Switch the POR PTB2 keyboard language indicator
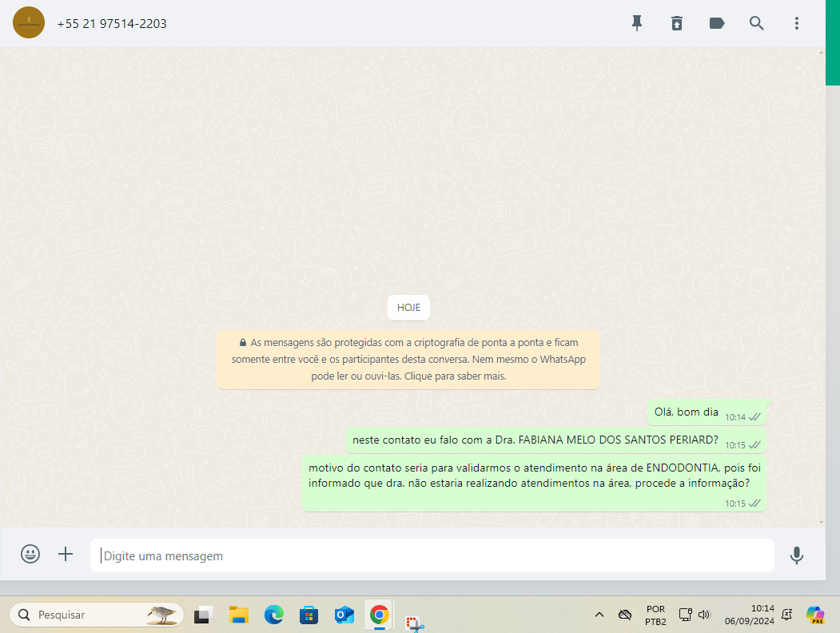The image size is (840, 633). (x=655, y=615)
